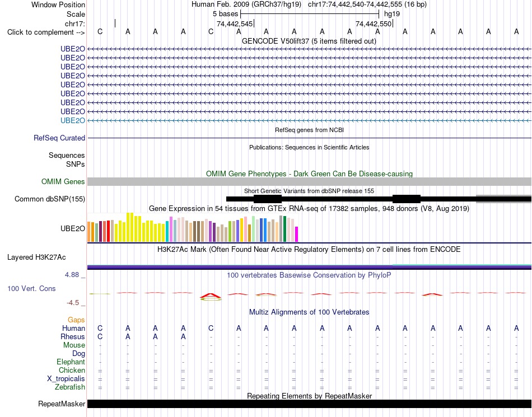Click the 74,442,545 coordinate label
The width and height of the screenshot is (532, 417).
235,24
